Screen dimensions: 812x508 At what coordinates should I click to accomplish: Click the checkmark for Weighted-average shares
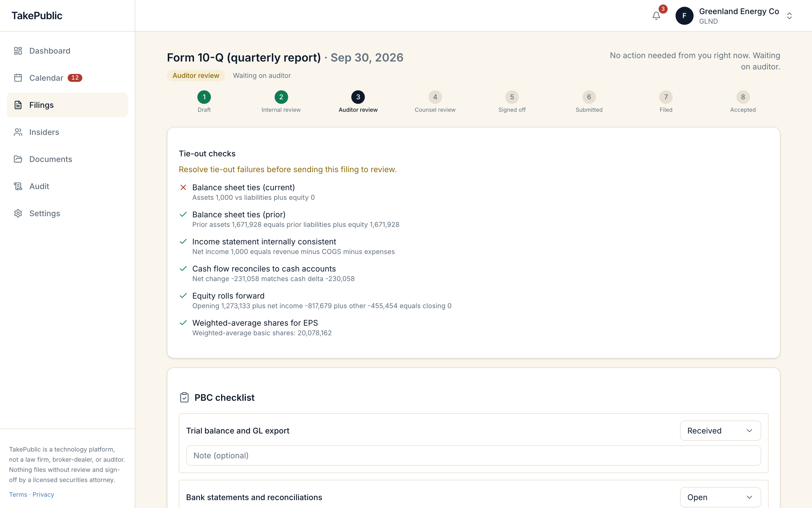[183, 323]
